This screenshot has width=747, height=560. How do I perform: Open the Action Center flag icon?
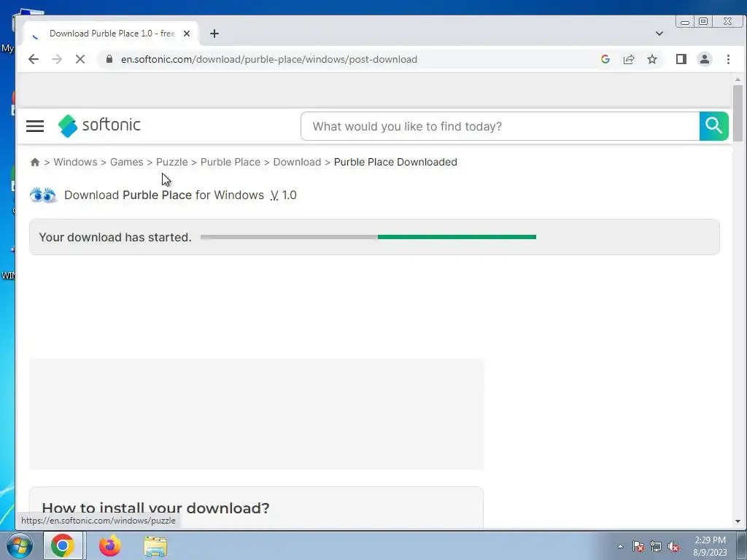(x=638, y=547)
